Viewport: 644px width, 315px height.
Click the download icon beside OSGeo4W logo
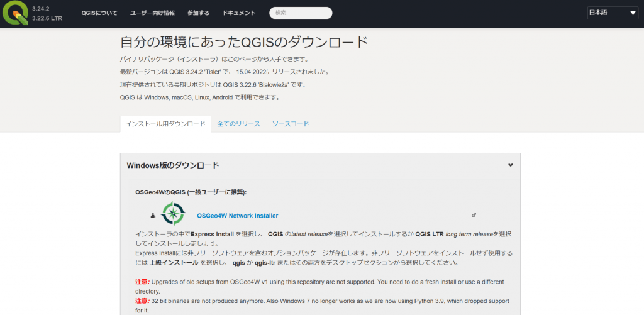153,215
